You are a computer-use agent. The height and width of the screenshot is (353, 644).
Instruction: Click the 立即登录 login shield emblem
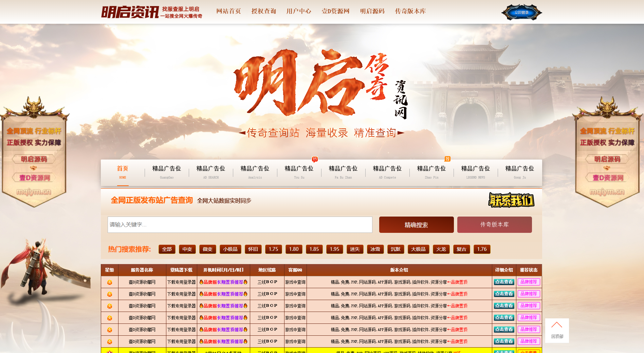tap(521, 12)
